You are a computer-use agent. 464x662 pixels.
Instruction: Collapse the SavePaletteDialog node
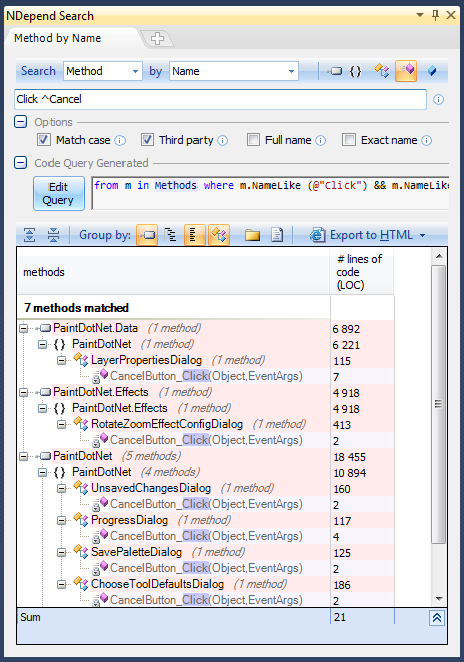click(62, 552)
